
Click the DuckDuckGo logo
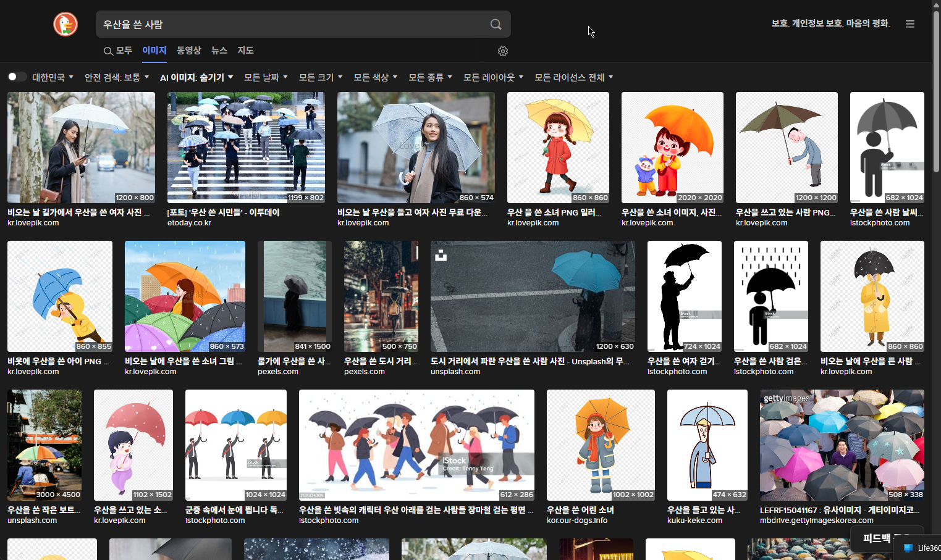(65, 24)
